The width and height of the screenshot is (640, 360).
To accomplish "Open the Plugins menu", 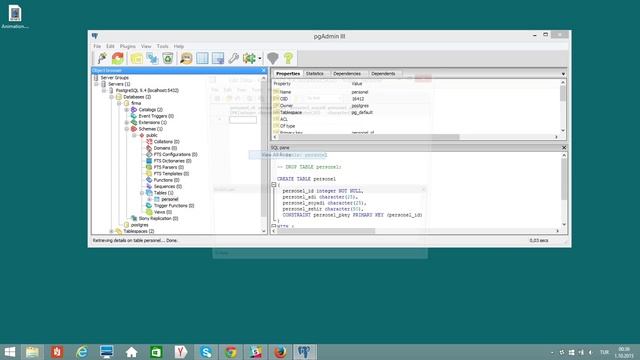I will tap(128, 46).
